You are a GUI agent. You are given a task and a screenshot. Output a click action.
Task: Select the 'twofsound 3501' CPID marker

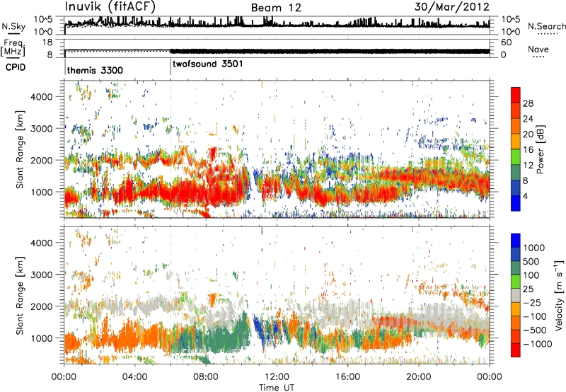click(207, 64)
